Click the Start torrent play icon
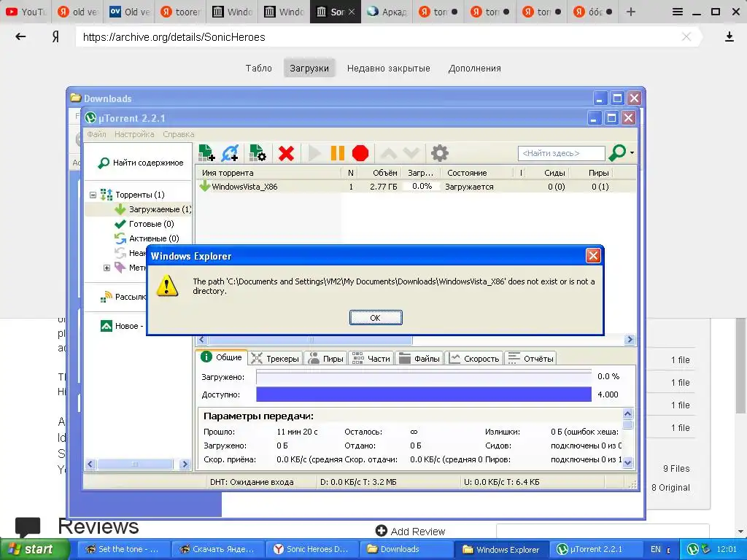 [x=314, y=153]
